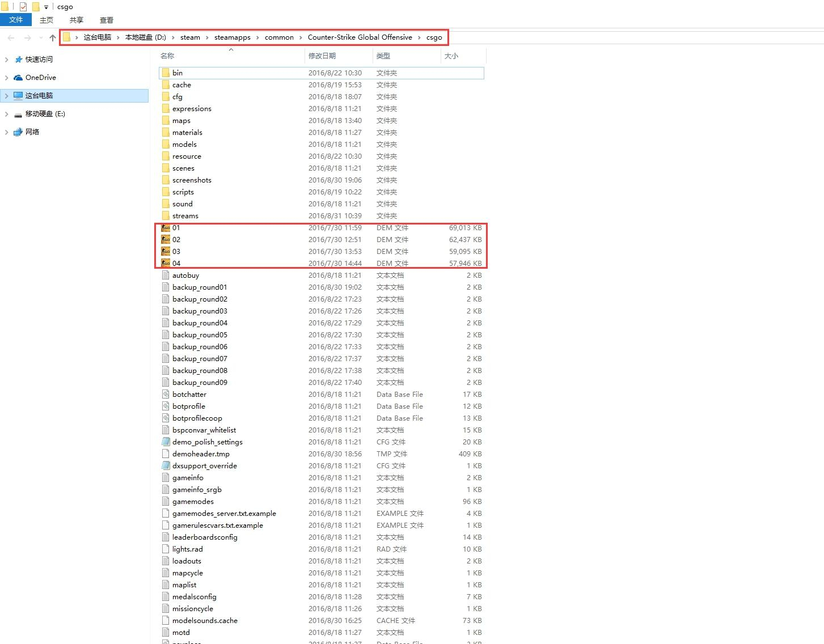824x644 pixels.
Task: Select file gamemodes_server.txt.example
Action: (224, 513)
